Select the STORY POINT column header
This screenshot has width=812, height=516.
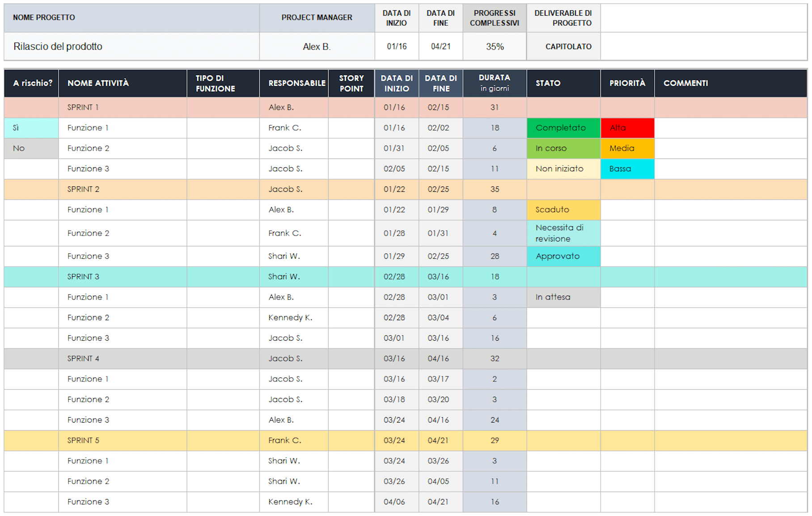pyautogui.click(x=351, y=83)
